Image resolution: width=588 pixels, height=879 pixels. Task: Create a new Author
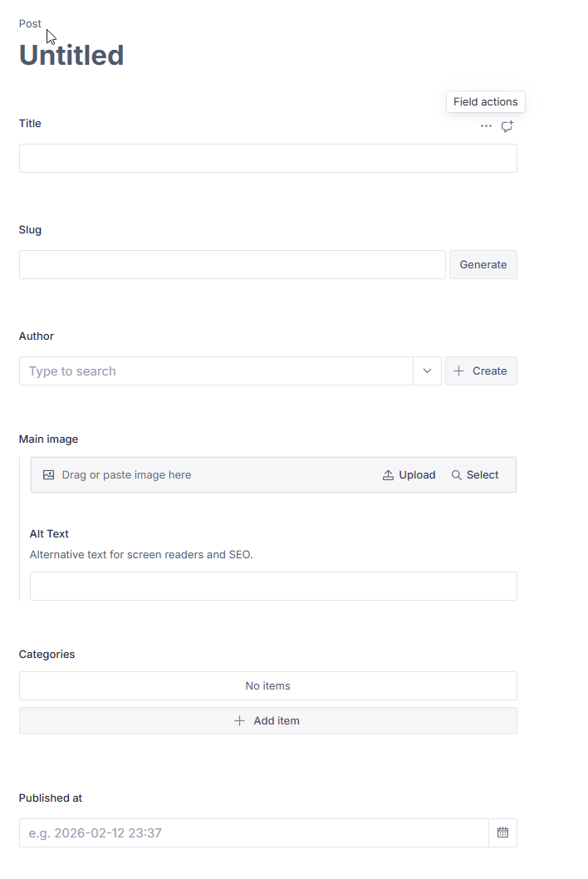click(x=481, y=371)
